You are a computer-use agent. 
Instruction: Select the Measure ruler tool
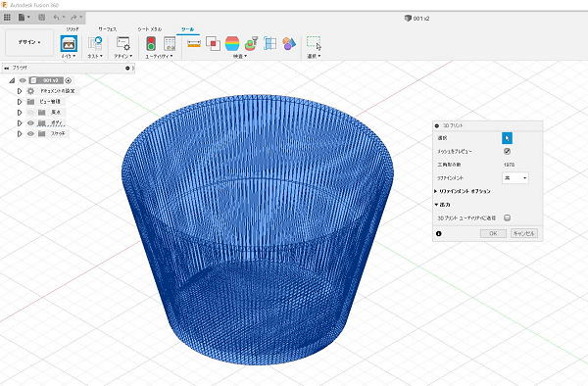pyautogui.click(x=194, y=43)
